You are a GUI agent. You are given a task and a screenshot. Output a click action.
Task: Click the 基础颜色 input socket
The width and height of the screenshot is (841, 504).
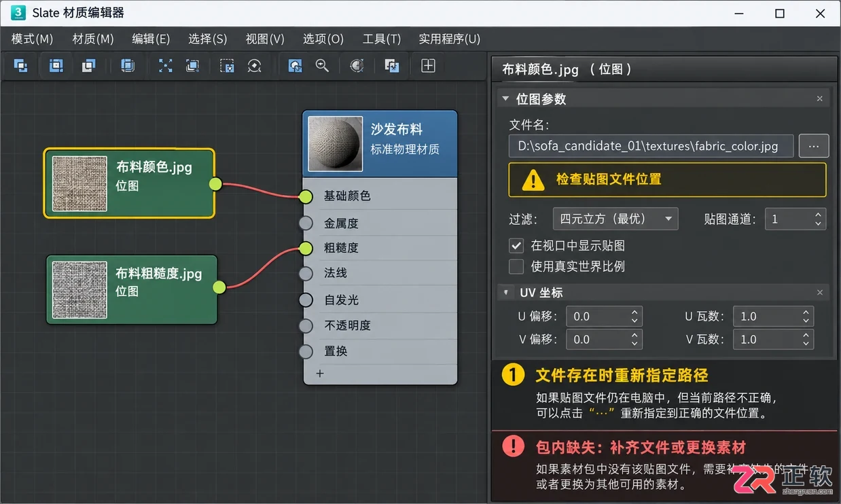(x=306, y=196)
